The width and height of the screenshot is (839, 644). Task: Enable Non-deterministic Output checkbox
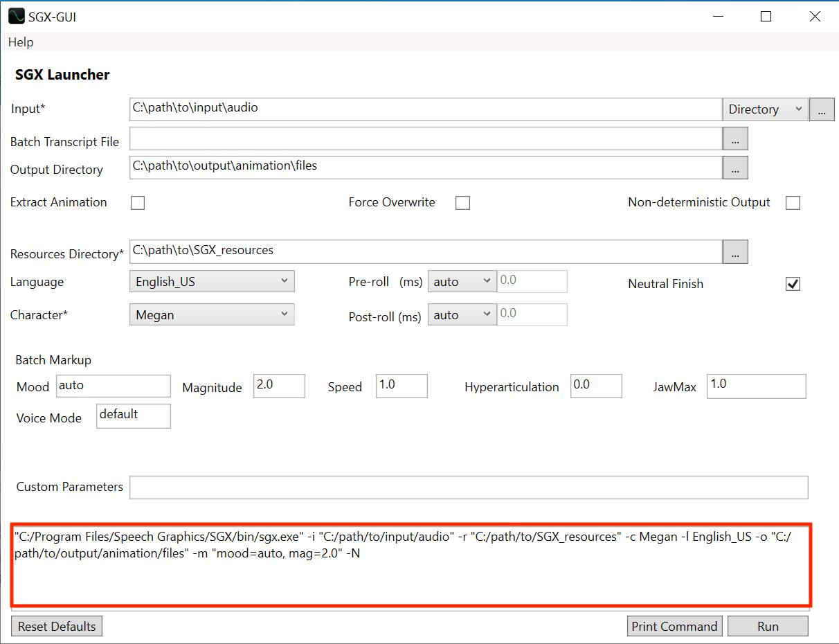point(793,203)
